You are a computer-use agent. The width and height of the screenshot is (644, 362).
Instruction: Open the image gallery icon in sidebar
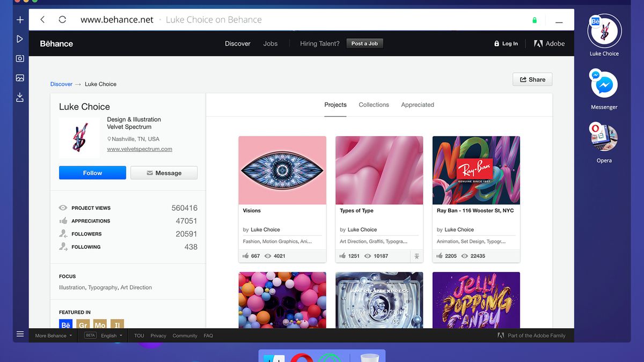click(20, 78)
